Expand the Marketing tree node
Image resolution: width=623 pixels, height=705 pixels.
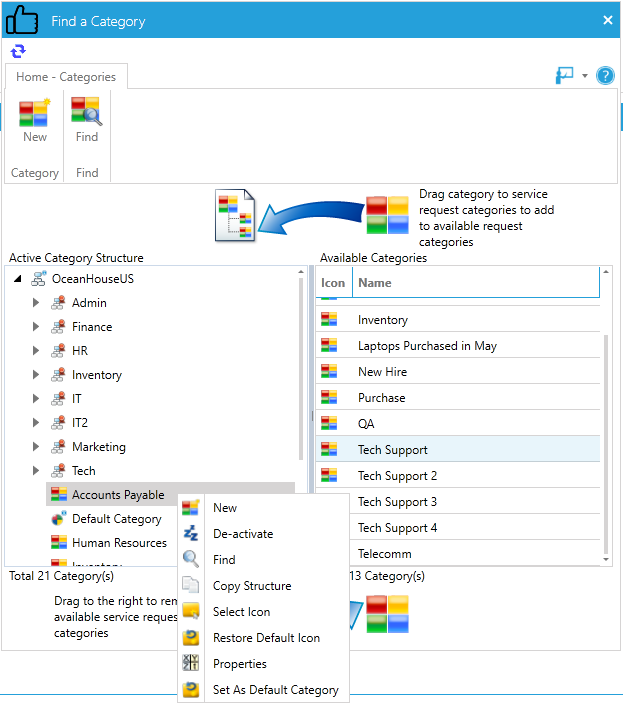(37, 447)
